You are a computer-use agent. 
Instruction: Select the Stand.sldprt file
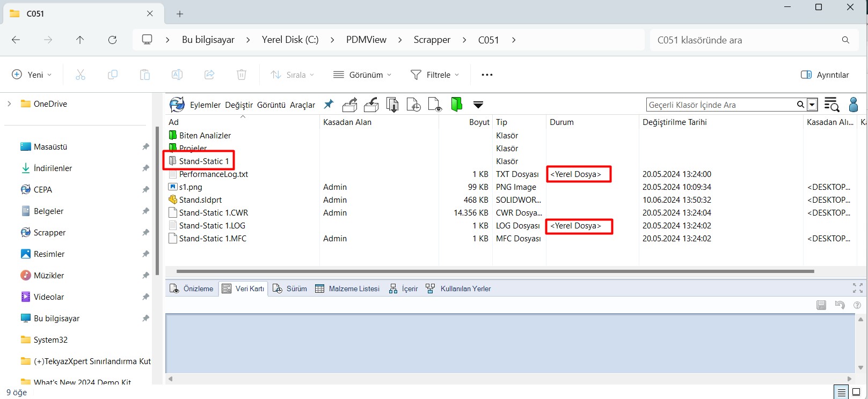click(200, 199)
